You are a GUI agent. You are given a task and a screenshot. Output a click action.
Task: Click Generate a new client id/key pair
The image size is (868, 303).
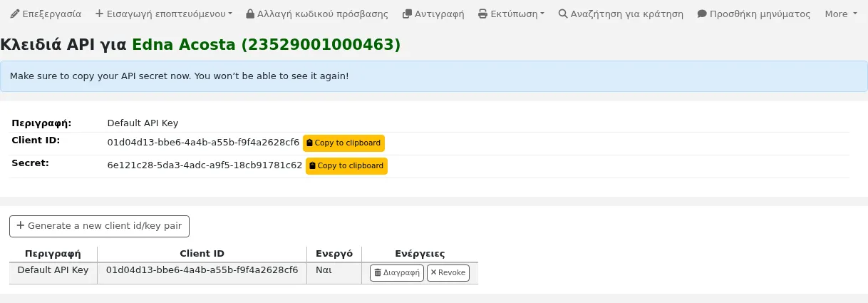pyautogui.click(x=99, y=226)
